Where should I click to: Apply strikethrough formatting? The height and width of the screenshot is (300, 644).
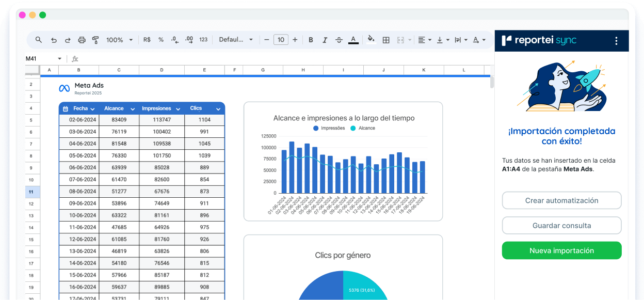339,40
